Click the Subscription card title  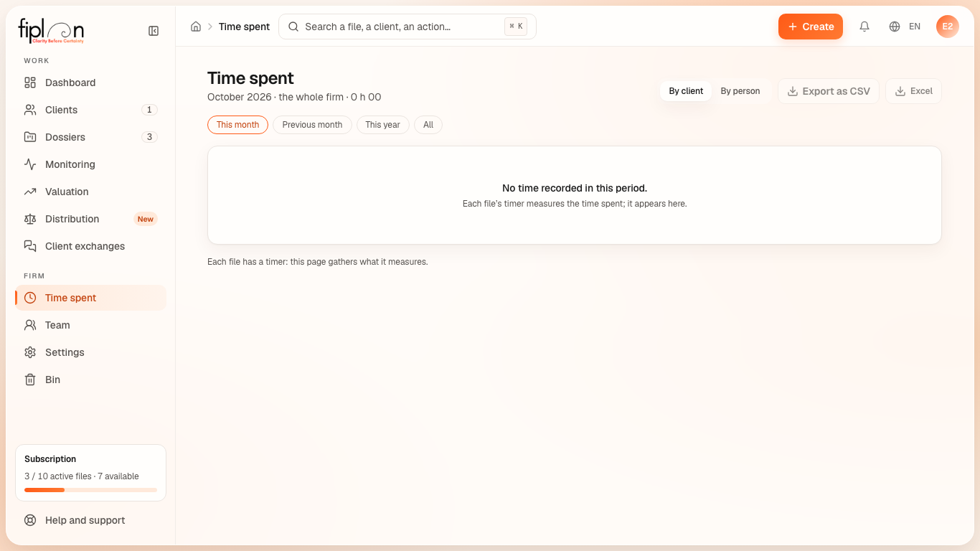50,459
